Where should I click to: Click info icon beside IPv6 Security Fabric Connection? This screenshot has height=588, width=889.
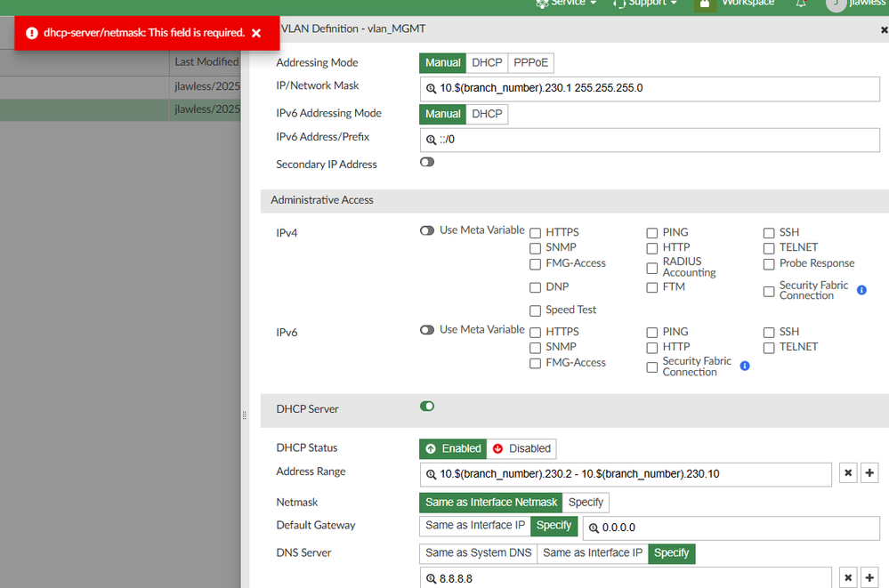pyautogui.click(x=745, y=366)
